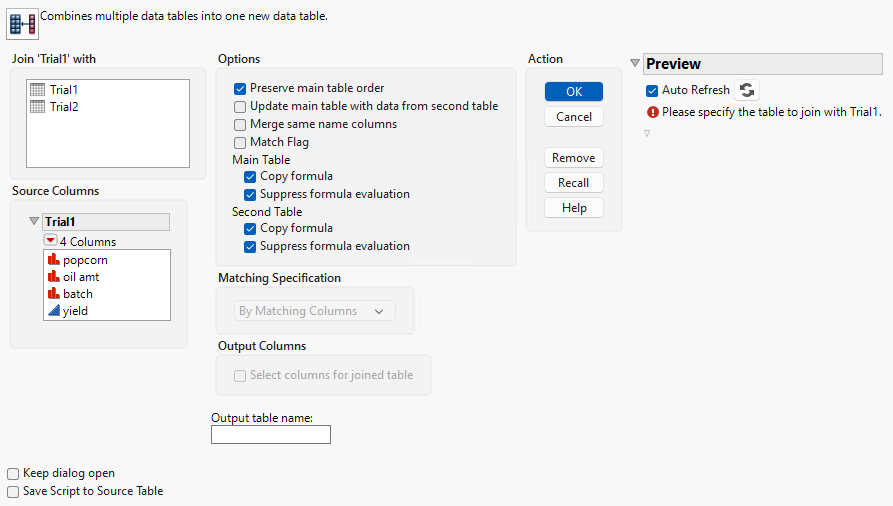Toggle the Match Flag checkbox
Screen dimensions: 893x506
point(240,142)
